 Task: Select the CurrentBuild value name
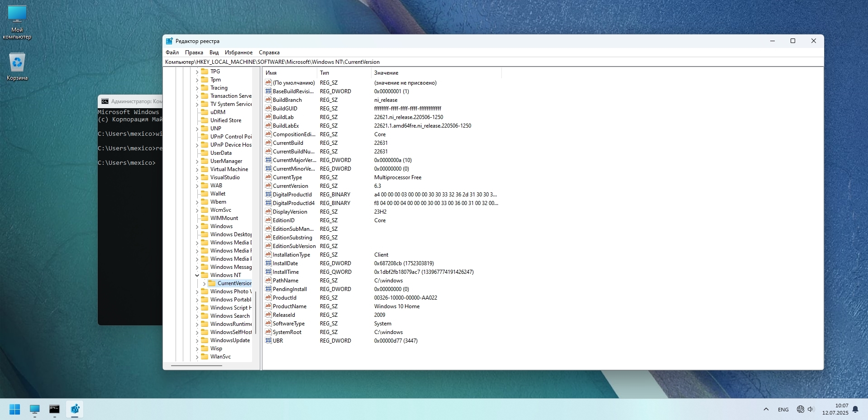[x=288, y=143]
